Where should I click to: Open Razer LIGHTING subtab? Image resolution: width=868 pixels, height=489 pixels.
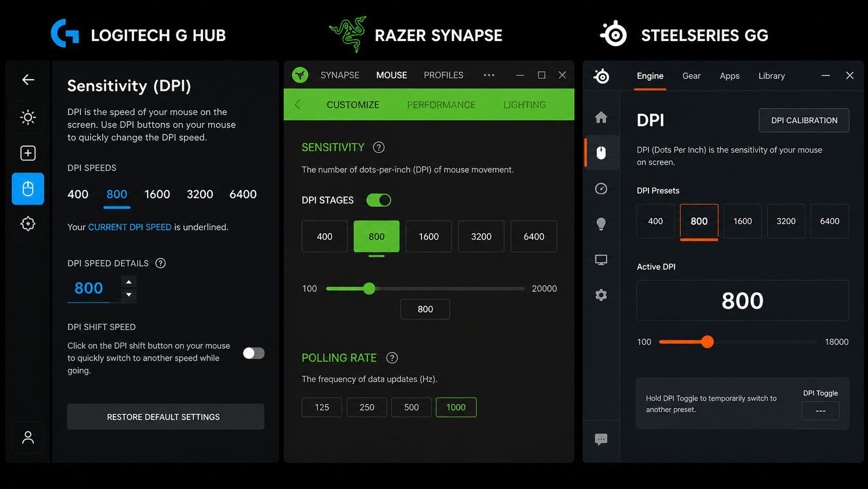(524, 105)
